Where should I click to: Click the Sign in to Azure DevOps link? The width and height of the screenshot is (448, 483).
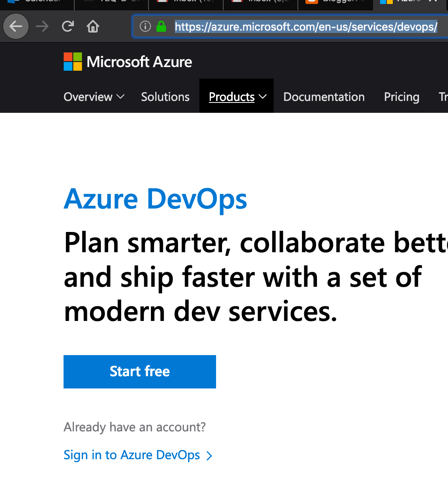131,455
